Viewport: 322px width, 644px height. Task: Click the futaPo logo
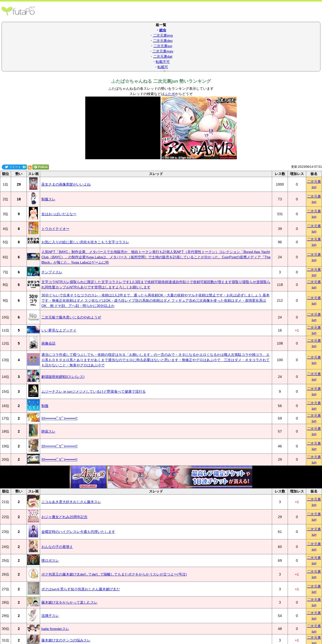[18, 11]
